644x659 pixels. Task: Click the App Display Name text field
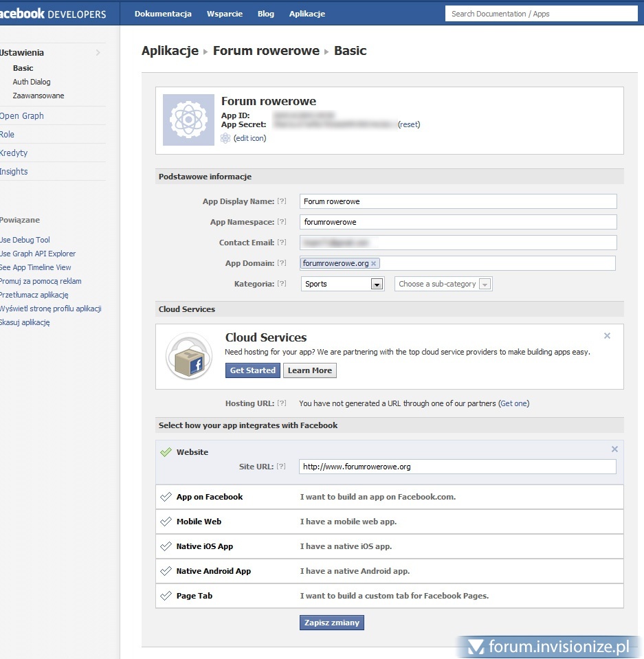[x=458, y=201]
